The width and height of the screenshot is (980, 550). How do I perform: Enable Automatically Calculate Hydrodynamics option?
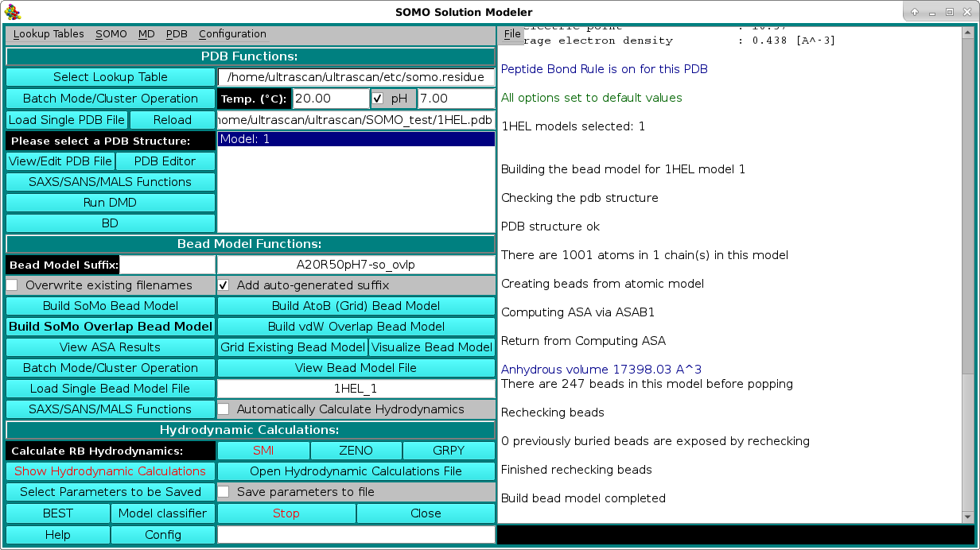pos(224,409)
